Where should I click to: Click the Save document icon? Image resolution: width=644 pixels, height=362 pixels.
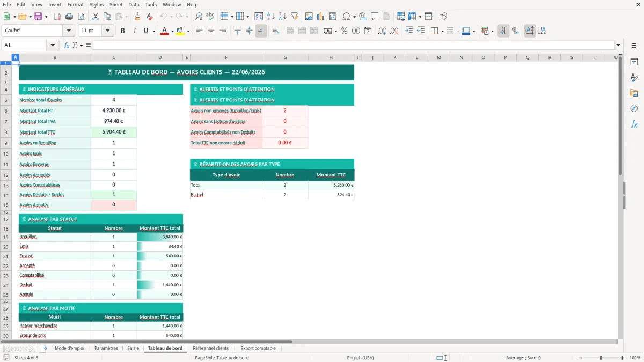pos(38,17)
